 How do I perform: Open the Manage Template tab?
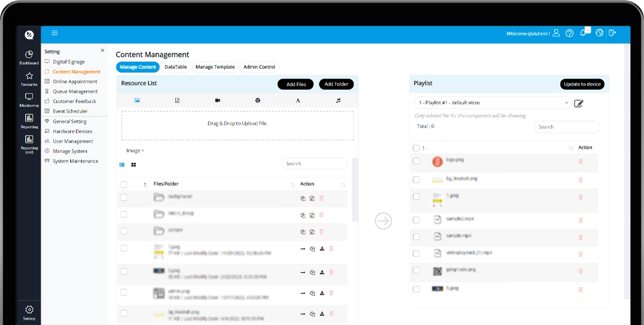pos(215,67)
